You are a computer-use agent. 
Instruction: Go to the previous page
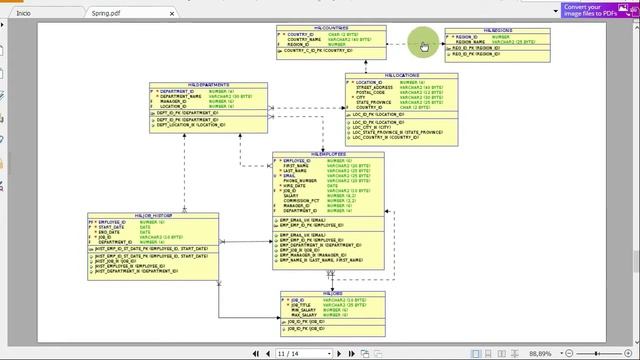point(268,353)
